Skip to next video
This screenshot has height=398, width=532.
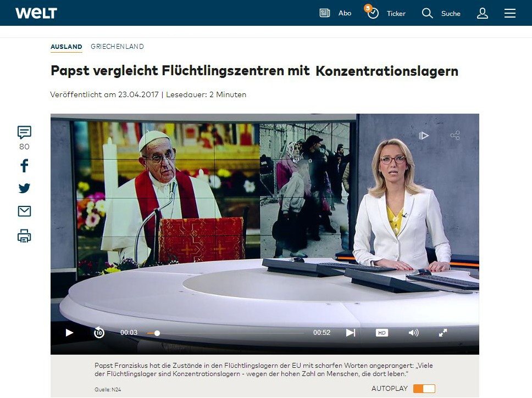coord(351,333)
